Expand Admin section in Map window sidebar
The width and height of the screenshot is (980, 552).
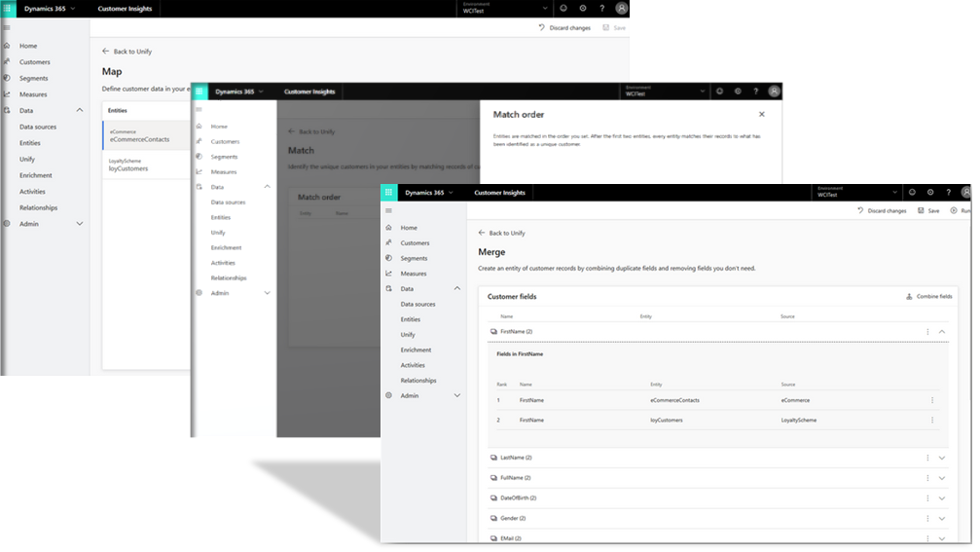(80, 224)
